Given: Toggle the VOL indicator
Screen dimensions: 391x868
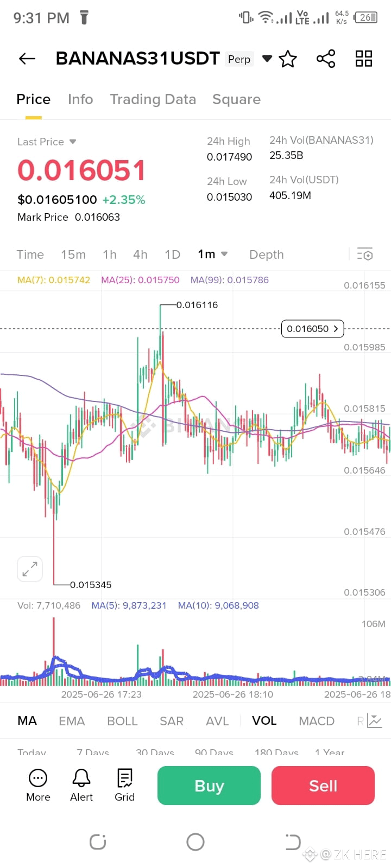Looking at the screenshot, I should [264, 720].
